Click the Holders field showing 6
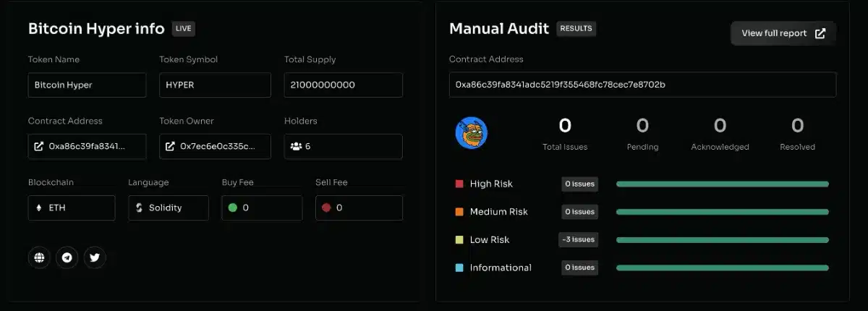 tap(344, 146)
